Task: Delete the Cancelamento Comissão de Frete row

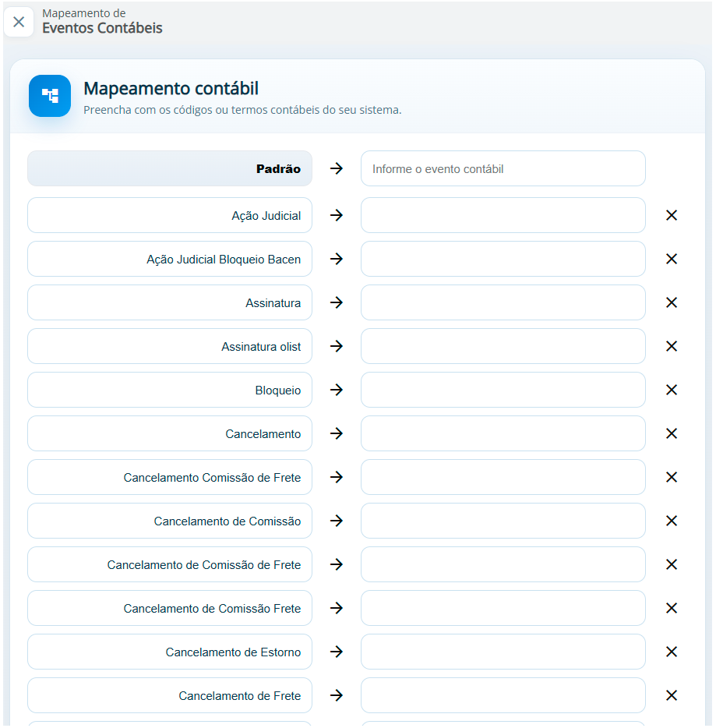Action: click(x=672, y=477)
